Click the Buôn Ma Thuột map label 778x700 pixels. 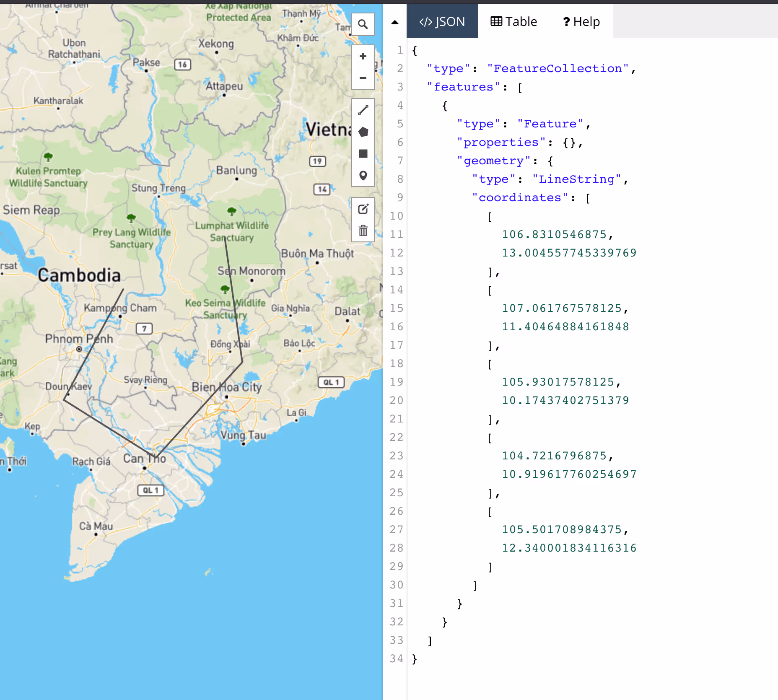[317, 254]
